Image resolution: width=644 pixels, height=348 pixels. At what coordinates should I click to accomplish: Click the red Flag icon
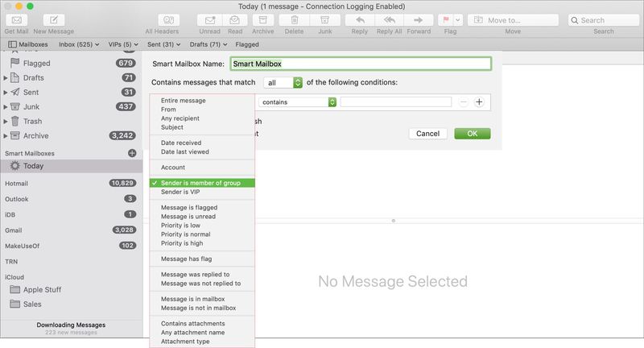pyautogui.click(x=446, y=20)
